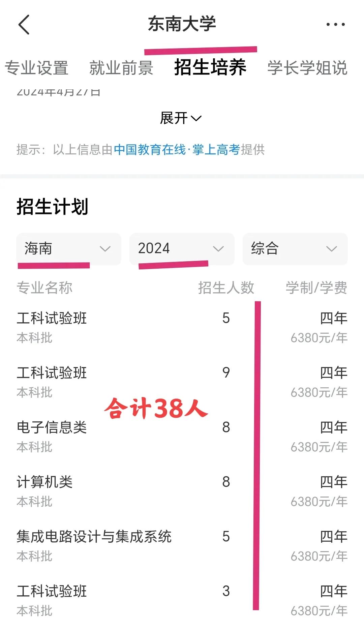
Task: Select the 电子信息类 major row
Action: coord(182,437)
